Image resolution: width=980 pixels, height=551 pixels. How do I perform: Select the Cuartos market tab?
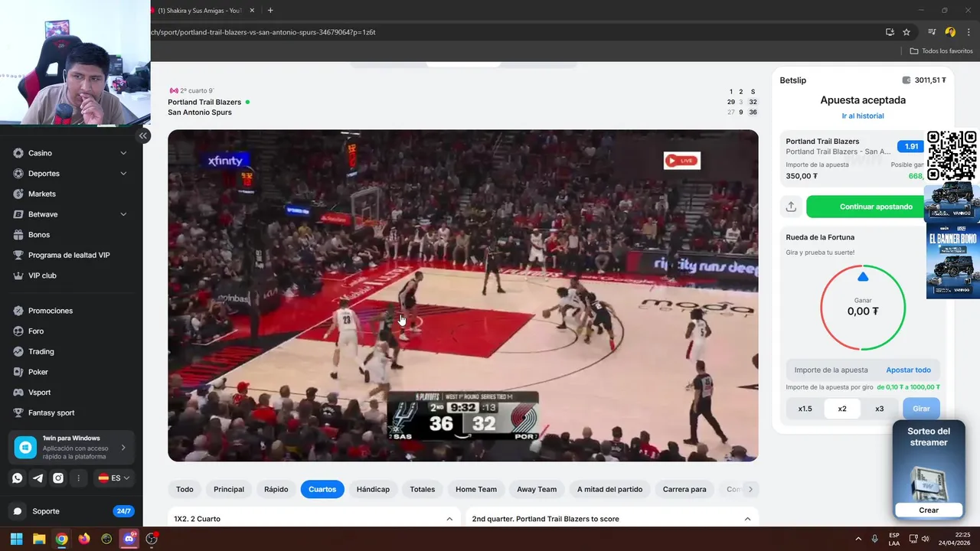click(x=322, y=489)
